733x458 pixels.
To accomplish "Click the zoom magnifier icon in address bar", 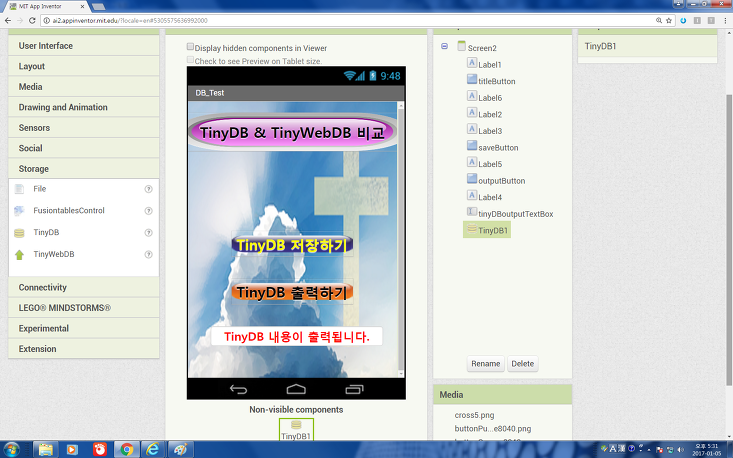I will click(x=659, y=21).
